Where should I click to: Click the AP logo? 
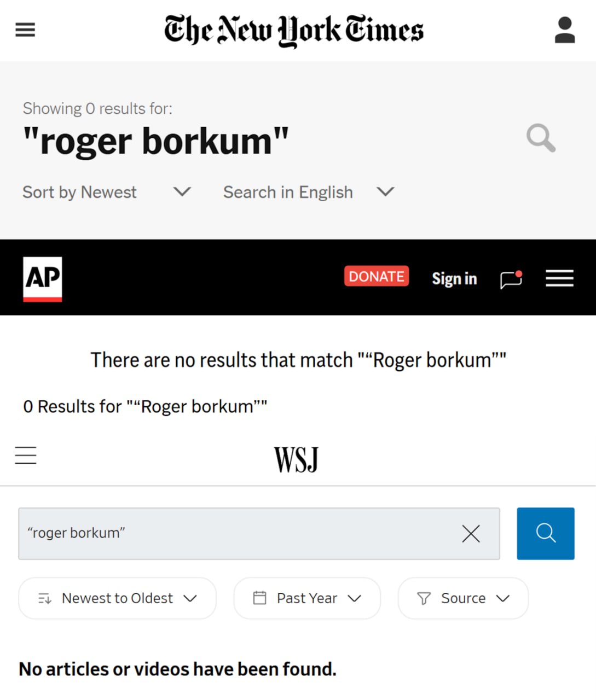click(43, 279)
